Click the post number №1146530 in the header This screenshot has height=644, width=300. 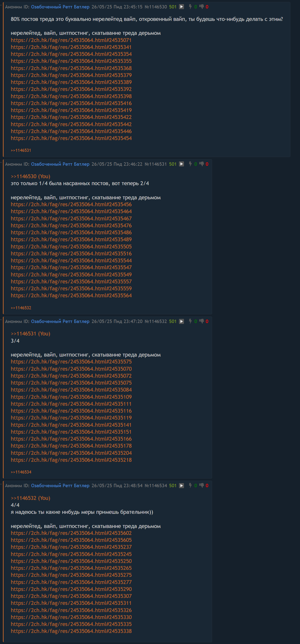tap(156, 7)
